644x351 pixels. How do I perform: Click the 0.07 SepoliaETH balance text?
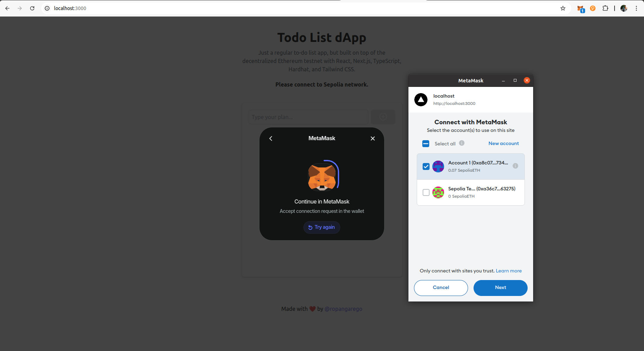click(x=464, y=170)
